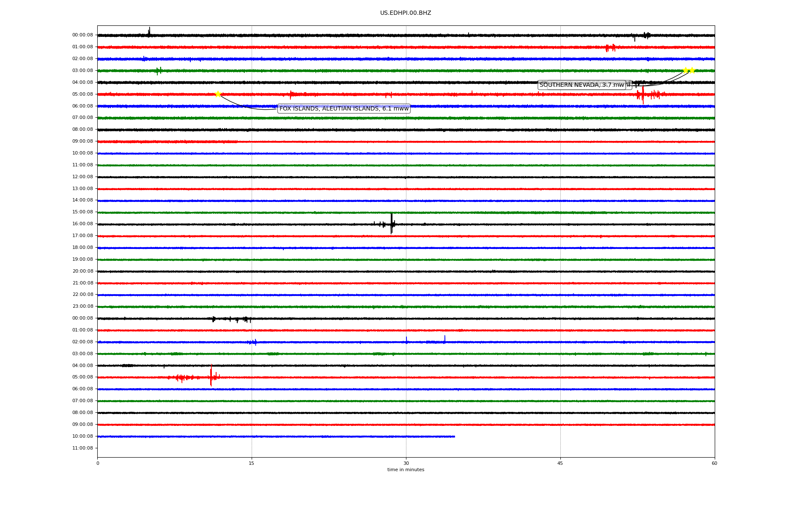The width and height of the screenshot is (812, 508).
Task: Click the rightmost yellow star on the green trace
Action: coord(692,70)
